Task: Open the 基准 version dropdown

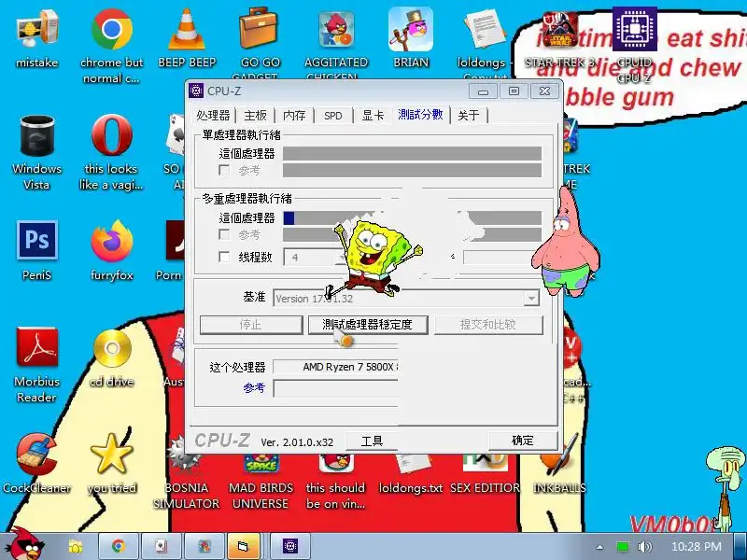Action: (406, 299)
